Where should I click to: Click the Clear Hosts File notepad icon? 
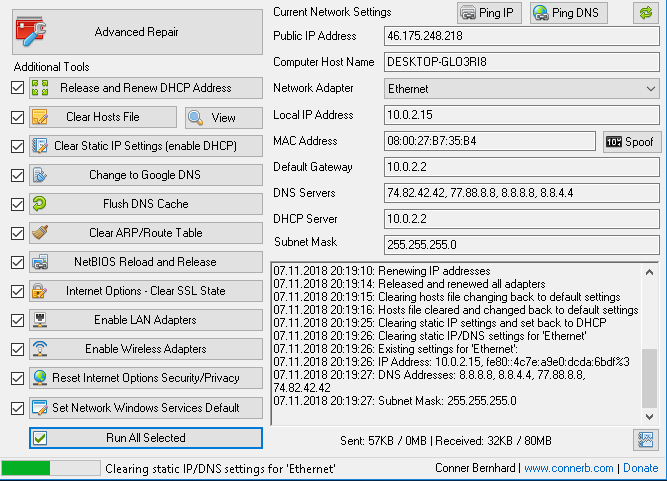(x=40, y=117)
